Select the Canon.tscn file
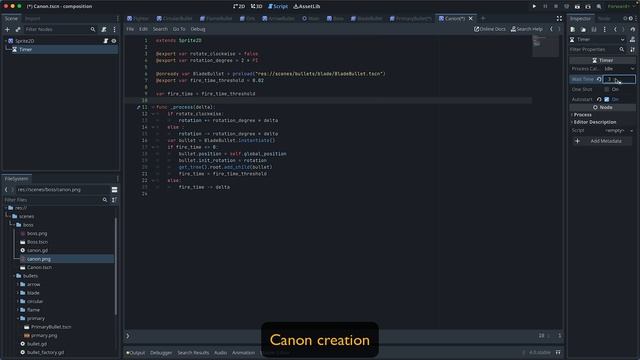 (39, 267)
